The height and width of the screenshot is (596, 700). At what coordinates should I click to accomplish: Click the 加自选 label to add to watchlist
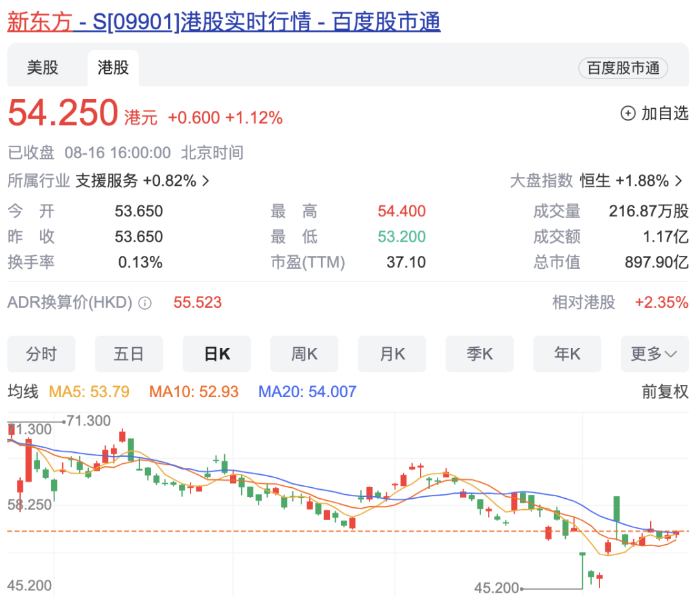[x=665, y=113]
